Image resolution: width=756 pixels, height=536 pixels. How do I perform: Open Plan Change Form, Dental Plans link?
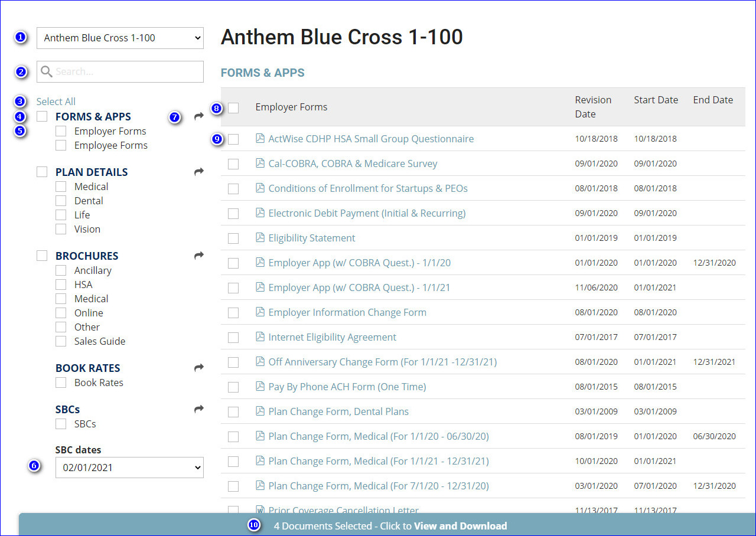(x=338, y=411)
